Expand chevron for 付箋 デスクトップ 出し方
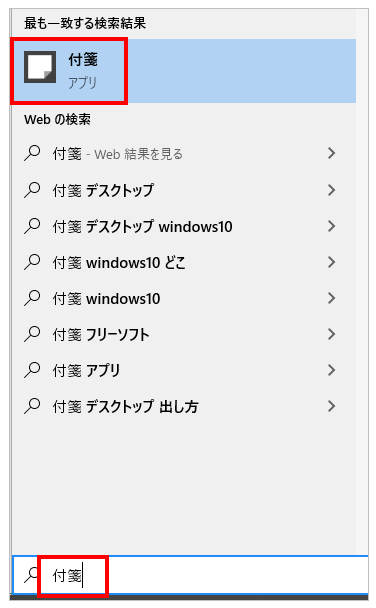The image size is (376, 608). click(x=331, y=406)
